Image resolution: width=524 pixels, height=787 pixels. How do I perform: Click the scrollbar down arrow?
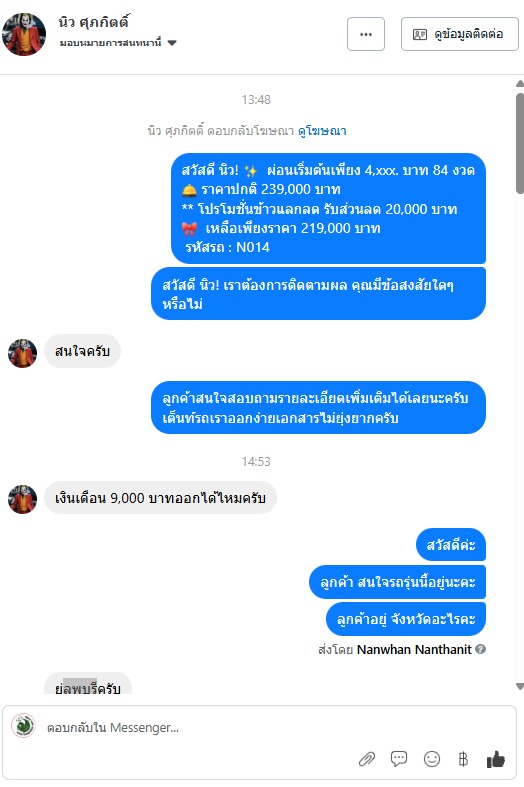click(x=520, y=686)
